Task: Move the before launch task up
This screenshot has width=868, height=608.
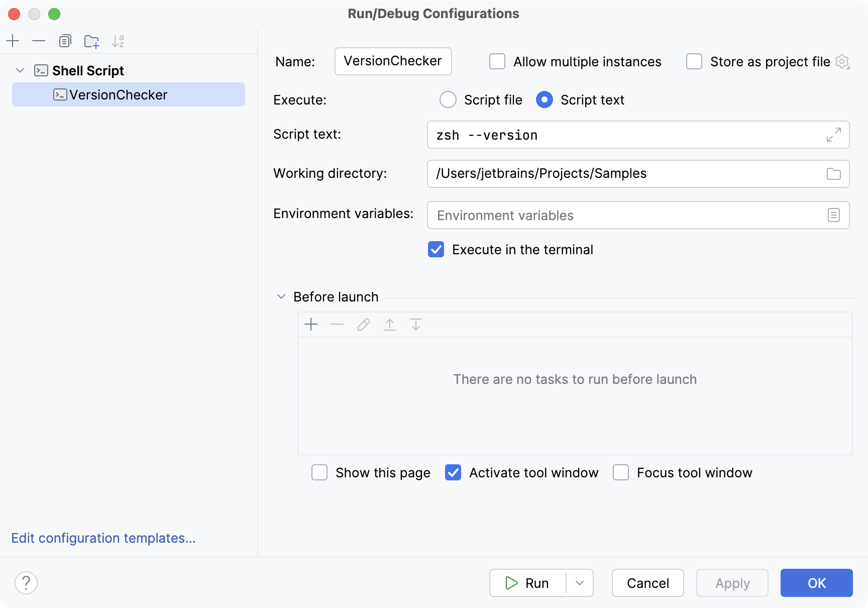Action: pyautogui.click(x=390, y=325)
